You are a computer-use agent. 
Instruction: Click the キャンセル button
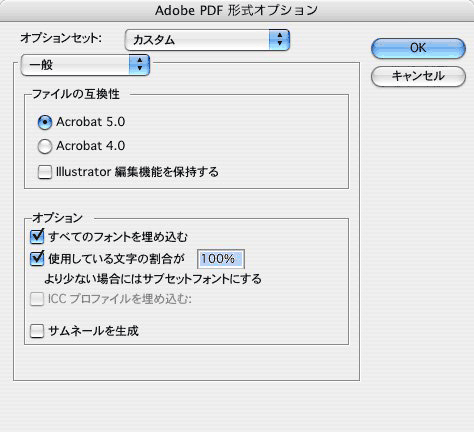[418, 76]
